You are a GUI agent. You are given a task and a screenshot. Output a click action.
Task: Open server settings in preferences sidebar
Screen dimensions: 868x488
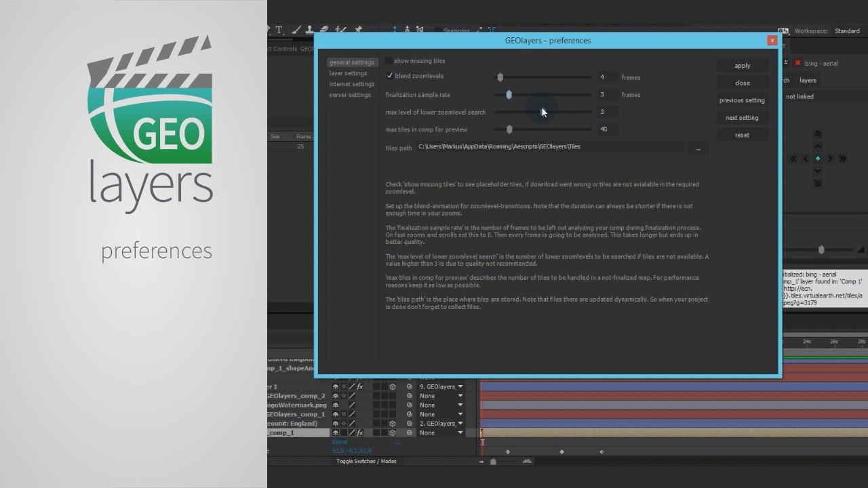350,95
